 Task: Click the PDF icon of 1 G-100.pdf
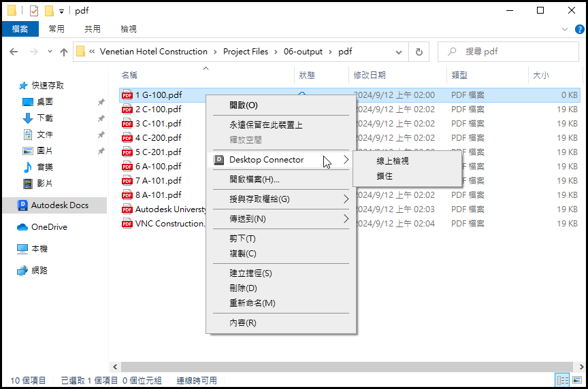(127, 95)
